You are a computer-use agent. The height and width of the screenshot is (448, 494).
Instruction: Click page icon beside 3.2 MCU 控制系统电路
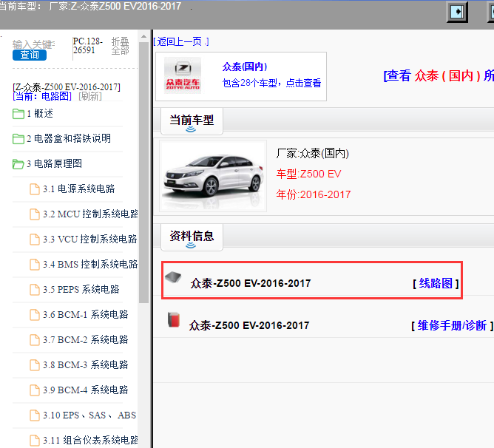click(x=35, y=214)
